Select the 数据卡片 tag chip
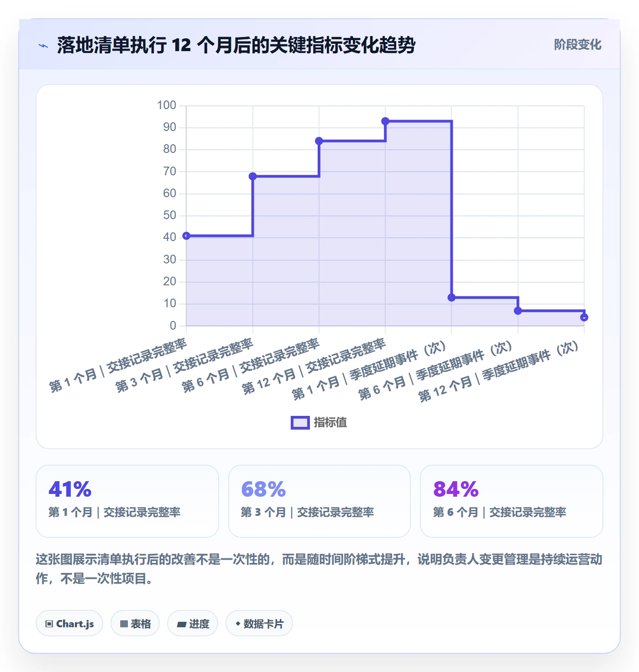Viewport: 639px width, 672px height. coord(259,624)
